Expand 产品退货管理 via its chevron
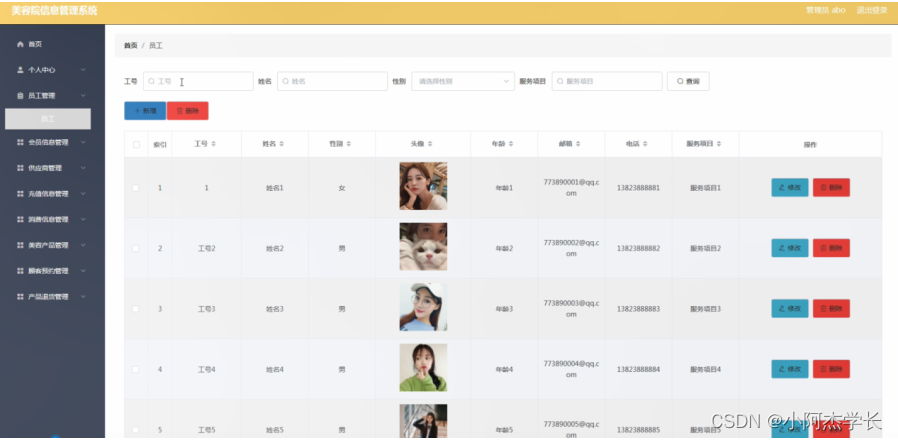This screenshot has width=898, height=440. click(x=83, y=297)
